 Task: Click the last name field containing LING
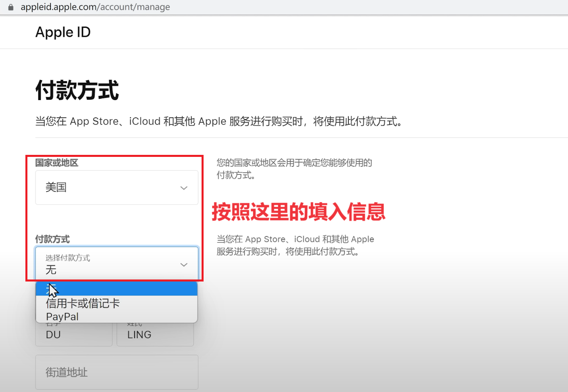155,335
